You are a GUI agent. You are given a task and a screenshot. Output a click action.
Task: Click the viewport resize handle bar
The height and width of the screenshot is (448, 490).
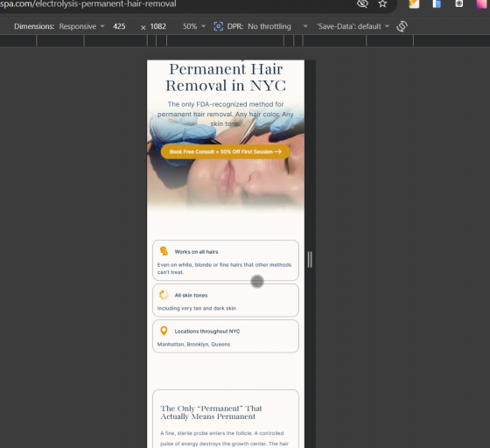[x=310, y=259]
